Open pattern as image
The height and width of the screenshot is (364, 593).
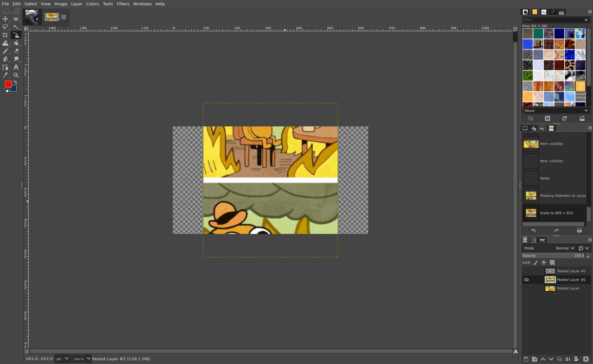(582, 119)
